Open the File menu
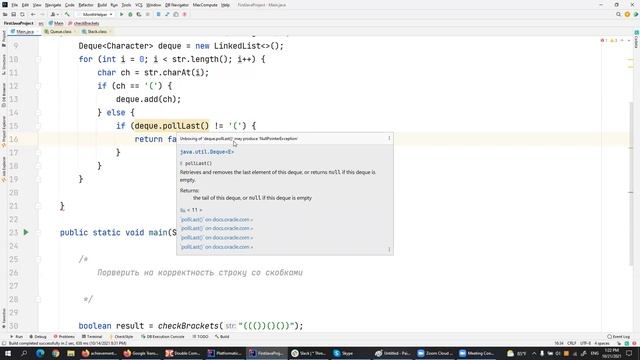Image resolution: width=640 pixels, height=360 pixels. pyautogui.click(x=14, y=5)
